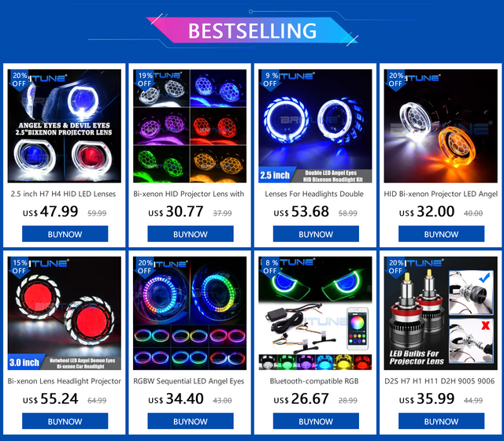The width and height of the screenshot is (504, 441).
Task: Click BUYNOW for the US$53.68 headlight lenses
Action: click(x=316, y=234)
